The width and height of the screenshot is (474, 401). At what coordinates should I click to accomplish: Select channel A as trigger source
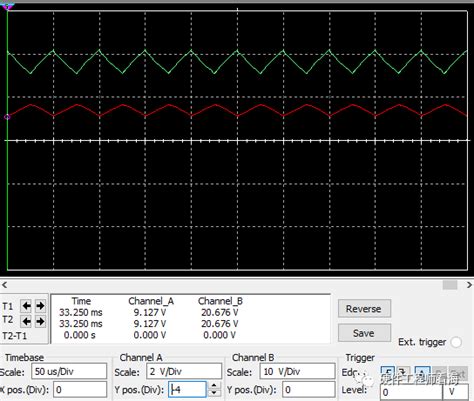(422, 373)
